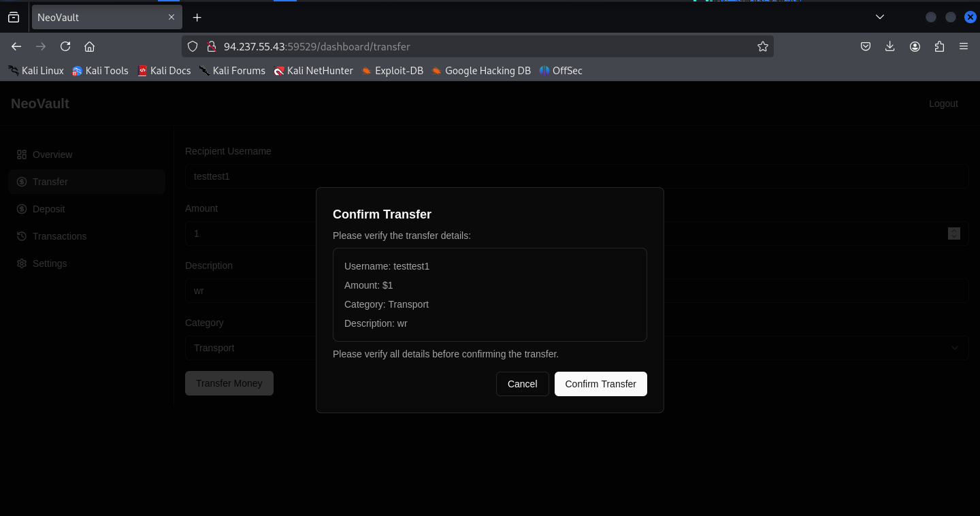Bookmark this page with the star icon
Image resolution: width=980 pixels, height=516 pixels.
pyautogui.click(x=762, y=46)
